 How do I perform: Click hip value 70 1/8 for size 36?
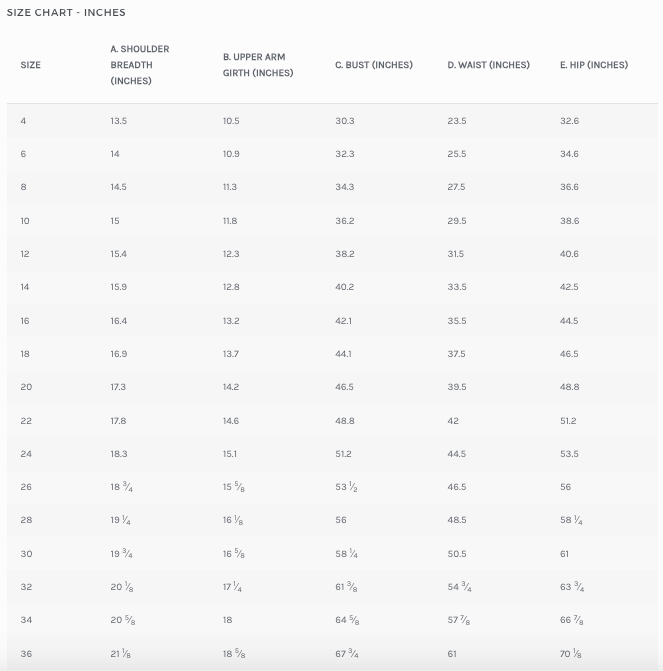pos(571,654)
